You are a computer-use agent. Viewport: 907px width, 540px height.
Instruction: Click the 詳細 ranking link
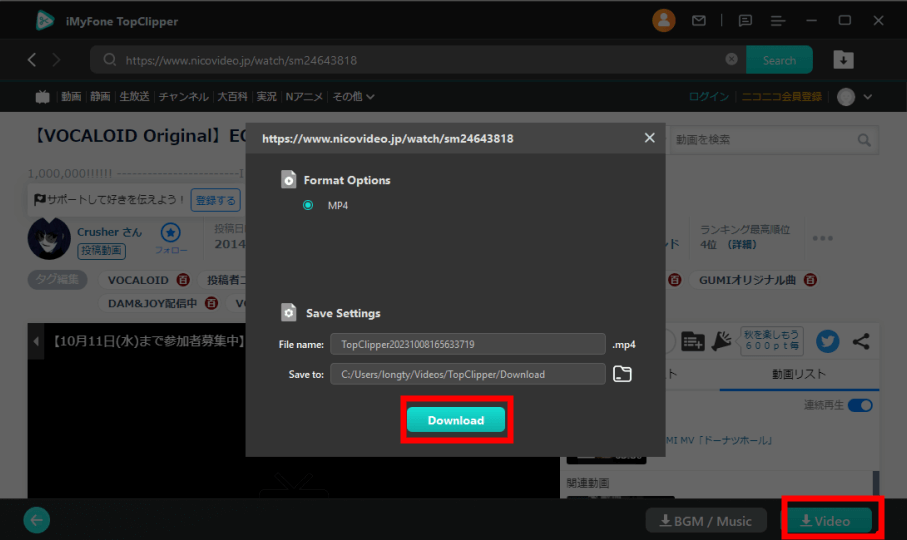742,245
